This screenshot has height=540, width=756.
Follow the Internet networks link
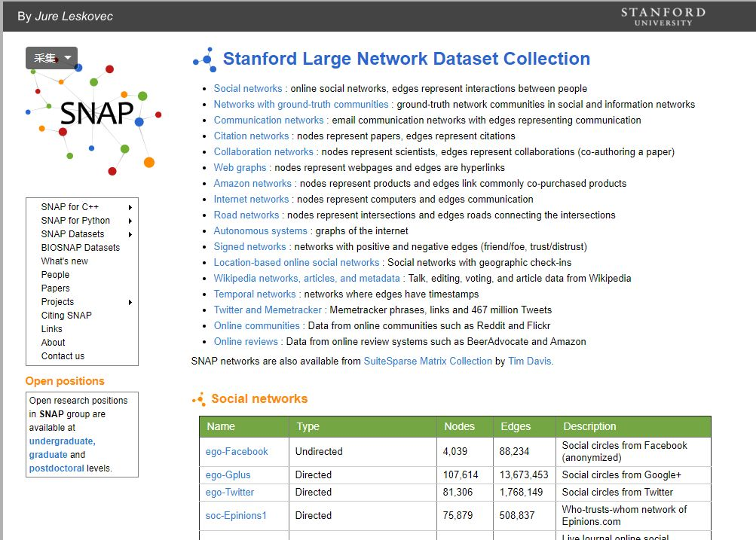click(x=251, y=199)
